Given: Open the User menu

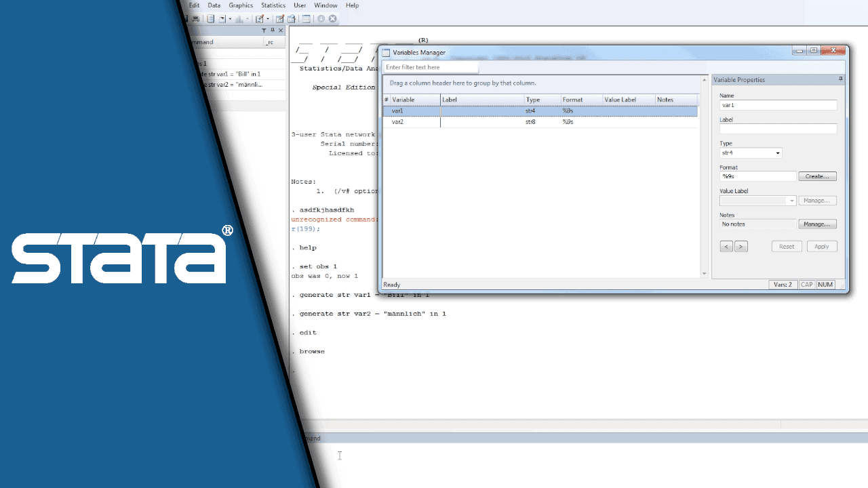Looking at the screenshot, I should pos(300,5).
